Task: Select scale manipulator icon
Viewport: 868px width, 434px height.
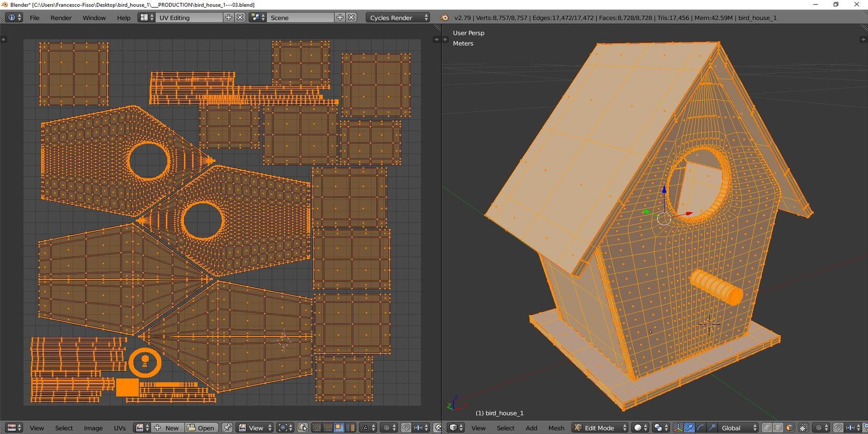Action: 712,428
